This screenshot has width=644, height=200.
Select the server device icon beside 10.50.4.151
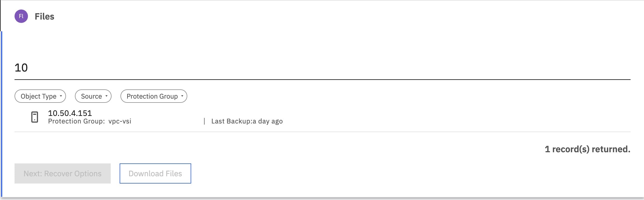(x=34, y=116)
